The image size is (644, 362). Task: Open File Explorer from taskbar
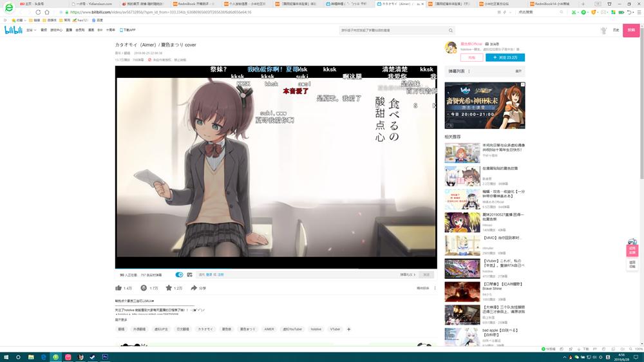[31, 357]
